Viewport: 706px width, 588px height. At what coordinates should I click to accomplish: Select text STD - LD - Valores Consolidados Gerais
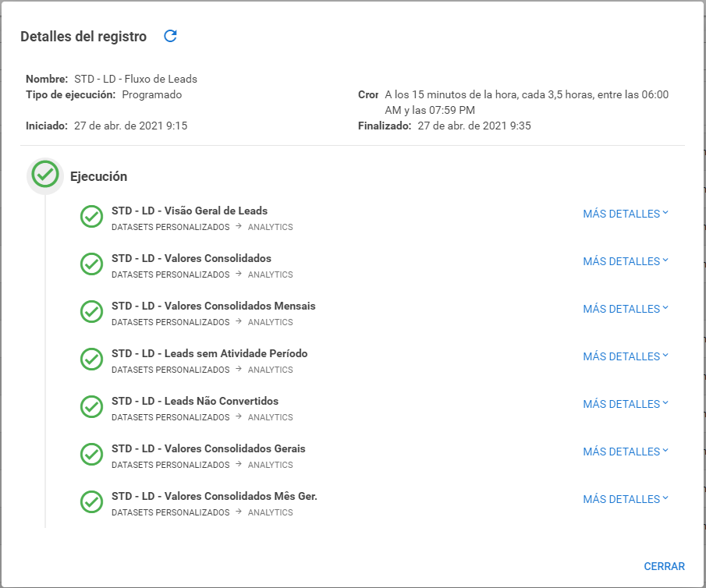(208, 449)
